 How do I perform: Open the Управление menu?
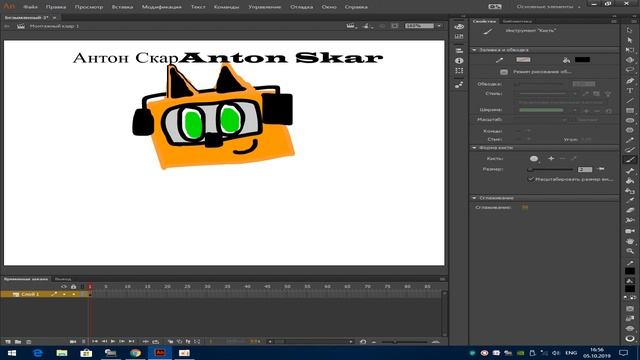tap(264, 7)
